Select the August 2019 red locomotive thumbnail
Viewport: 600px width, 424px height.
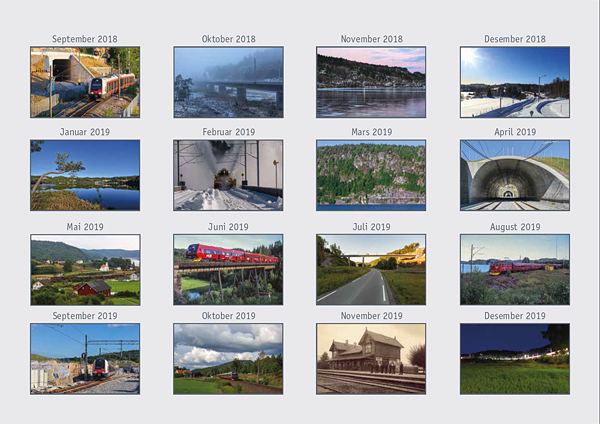pyautogui.click(x=515, y=270)
